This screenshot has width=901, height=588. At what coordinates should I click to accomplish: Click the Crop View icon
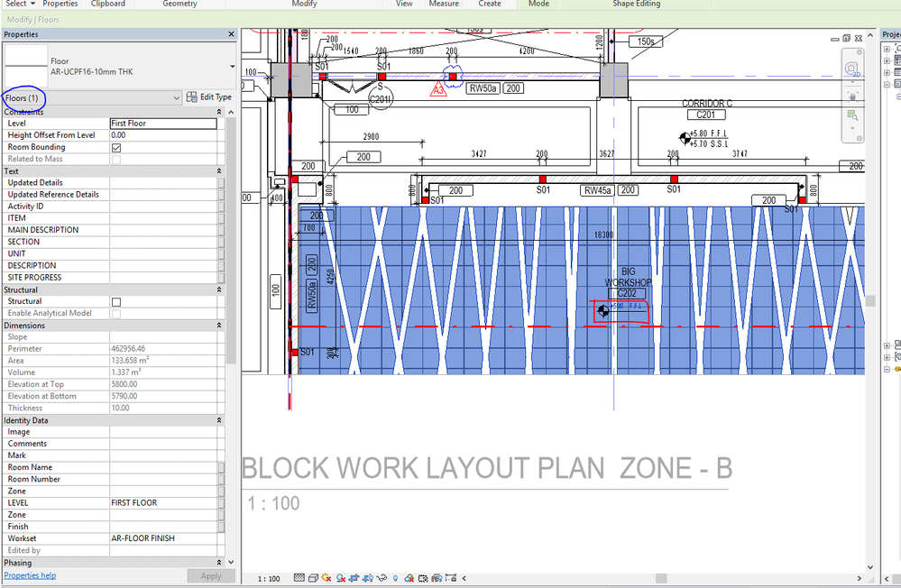354,578
